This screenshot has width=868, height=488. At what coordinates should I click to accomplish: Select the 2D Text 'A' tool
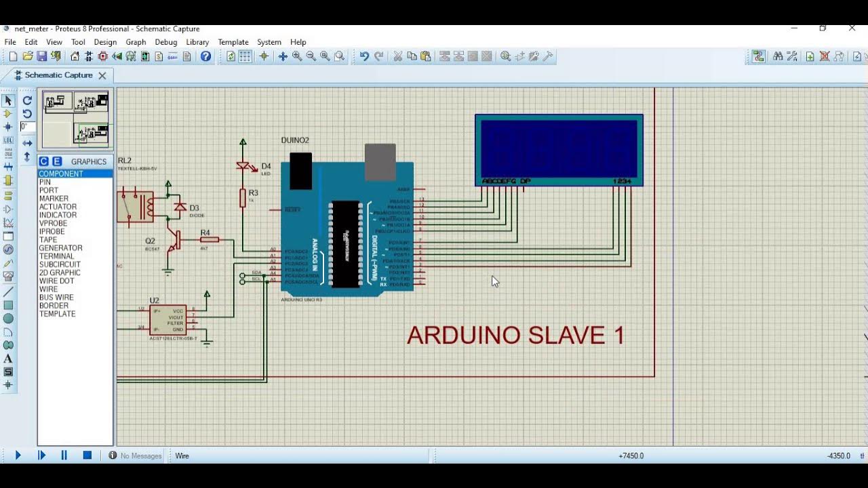[x=8, y=359]
